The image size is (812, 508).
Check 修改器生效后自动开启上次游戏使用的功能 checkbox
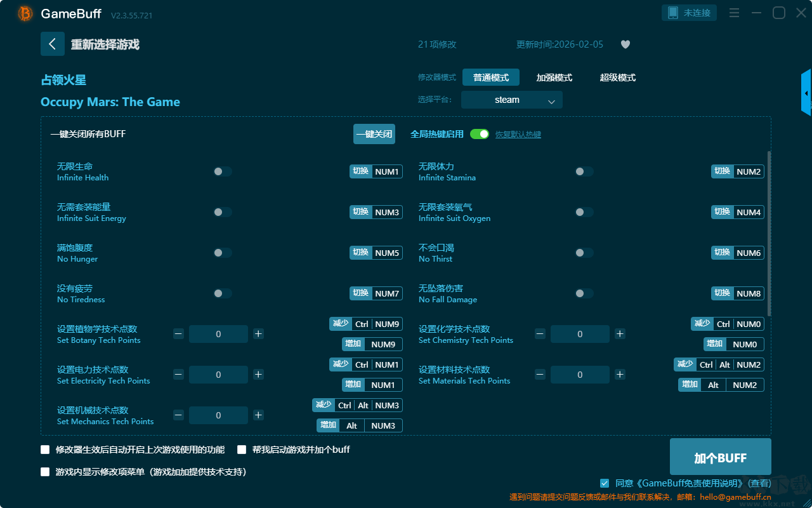point(45,450)
